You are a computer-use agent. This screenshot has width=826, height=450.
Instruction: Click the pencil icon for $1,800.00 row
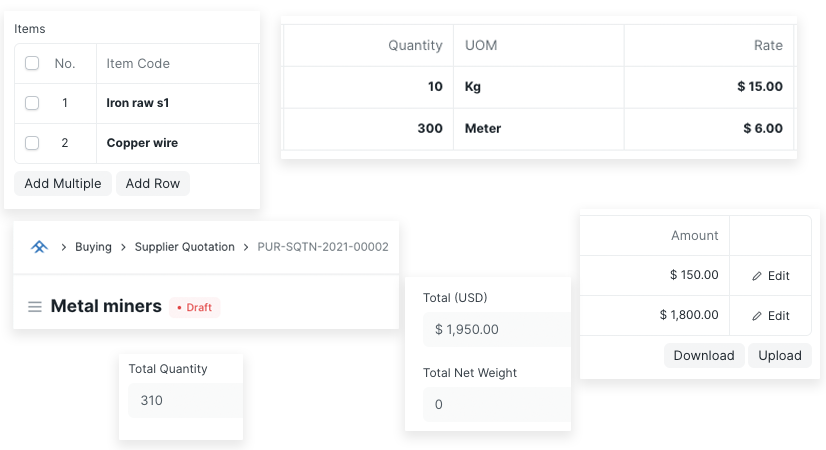[x=757, y=316]
